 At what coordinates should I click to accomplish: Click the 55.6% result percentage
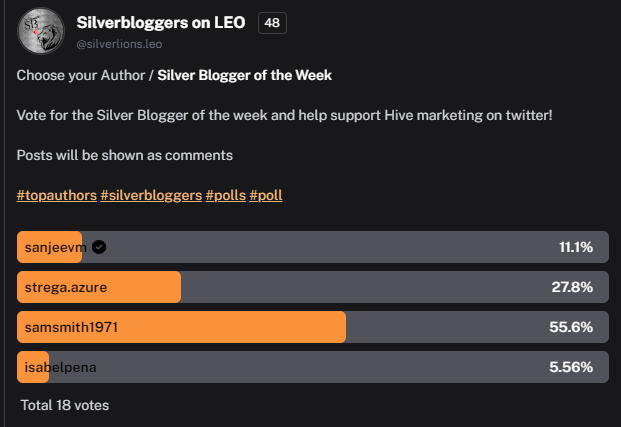click(x=571, y=327)
